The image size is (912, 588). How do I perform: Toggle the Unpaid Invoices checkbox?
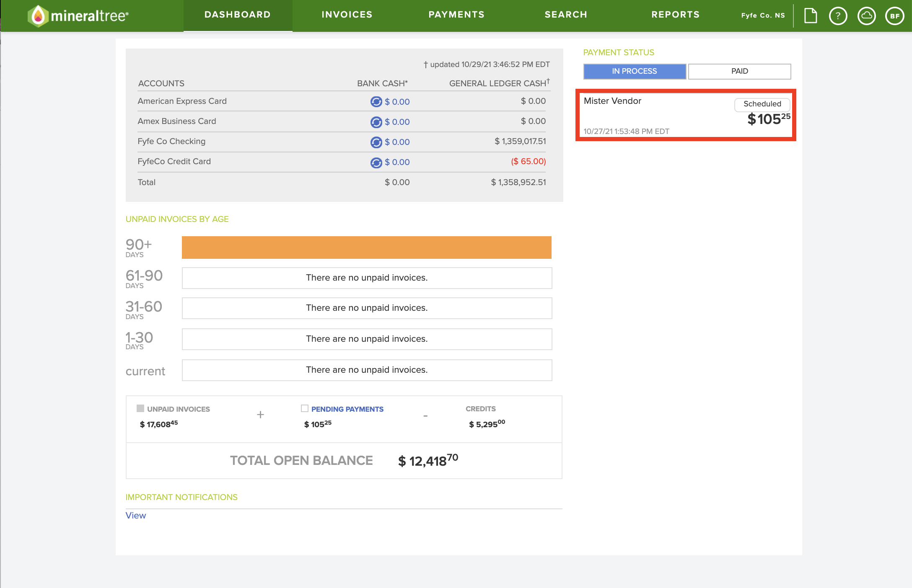pyautogui.click(x=140, y=408)
